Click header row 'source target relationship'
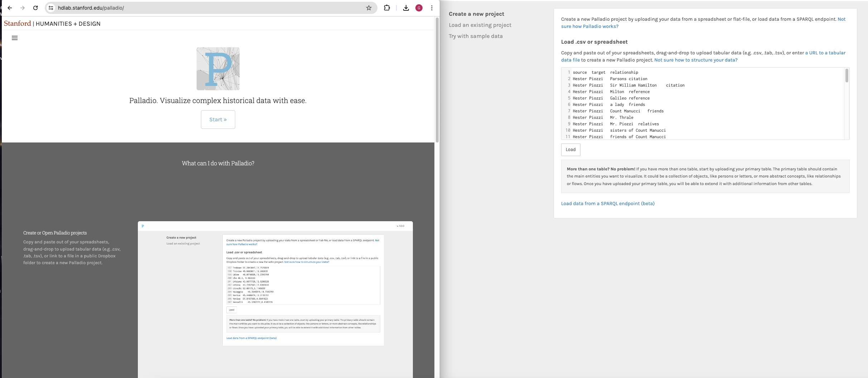The height and width of the screenshot is (378, 868). pos(606,72)
